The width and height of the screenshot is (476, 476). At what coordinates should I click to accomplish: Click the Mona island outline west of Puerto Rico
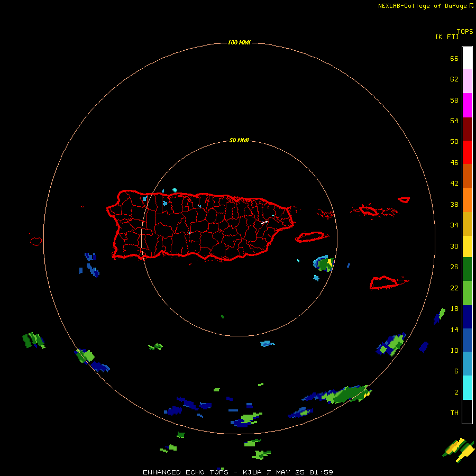coord(36,241)
